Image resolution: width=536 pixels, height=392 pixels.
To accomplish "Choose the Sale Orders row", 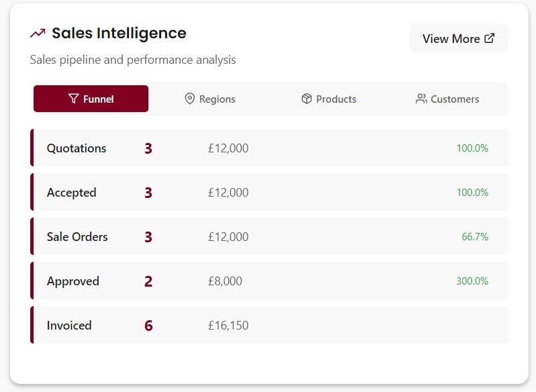I will click(269, 237).
